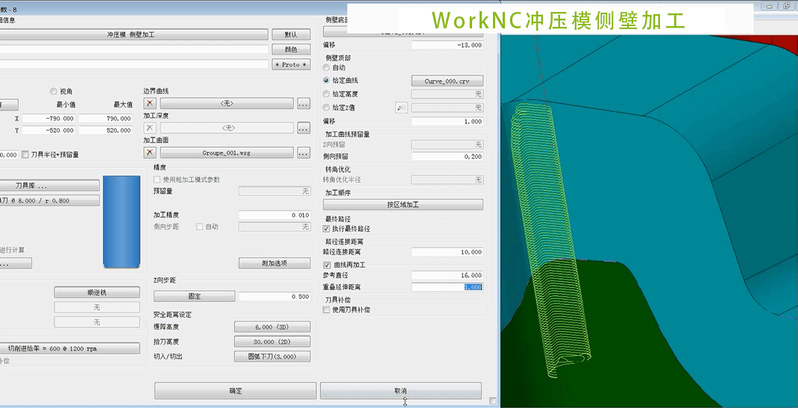The width and height of the screenshot is (798, 408).
Task: Click the 侧向预留 field showing 0.200
Action: (447, 157)
